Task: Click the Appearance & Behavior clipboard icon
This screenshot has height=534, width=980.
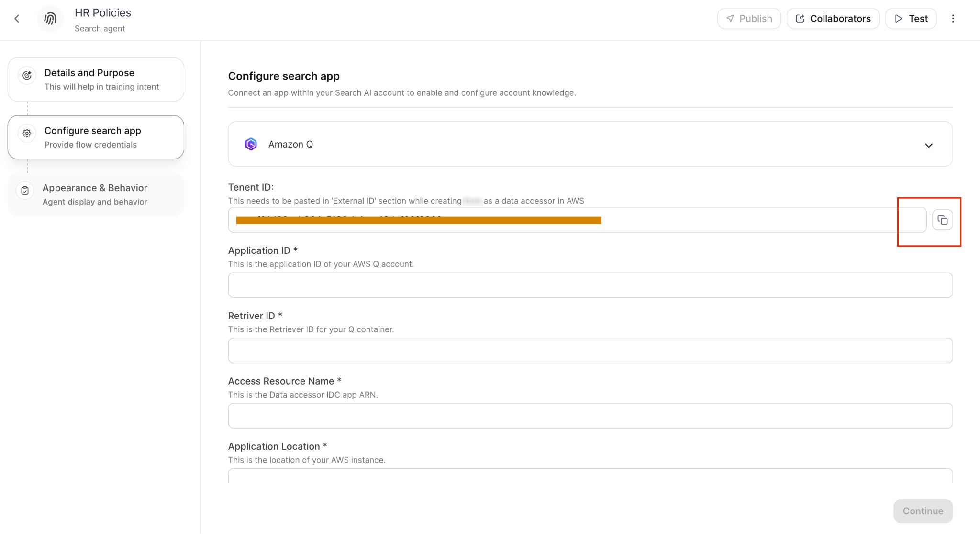Action: pyautogui.click(x=25, y=191)
